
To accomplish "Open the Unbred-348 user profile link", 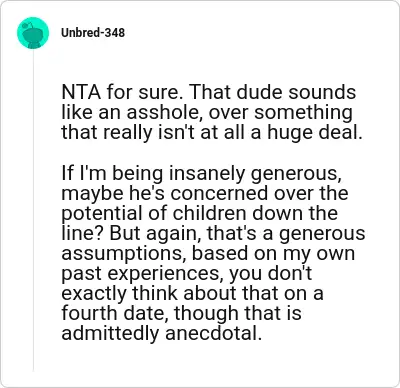I will coord(93,33).
